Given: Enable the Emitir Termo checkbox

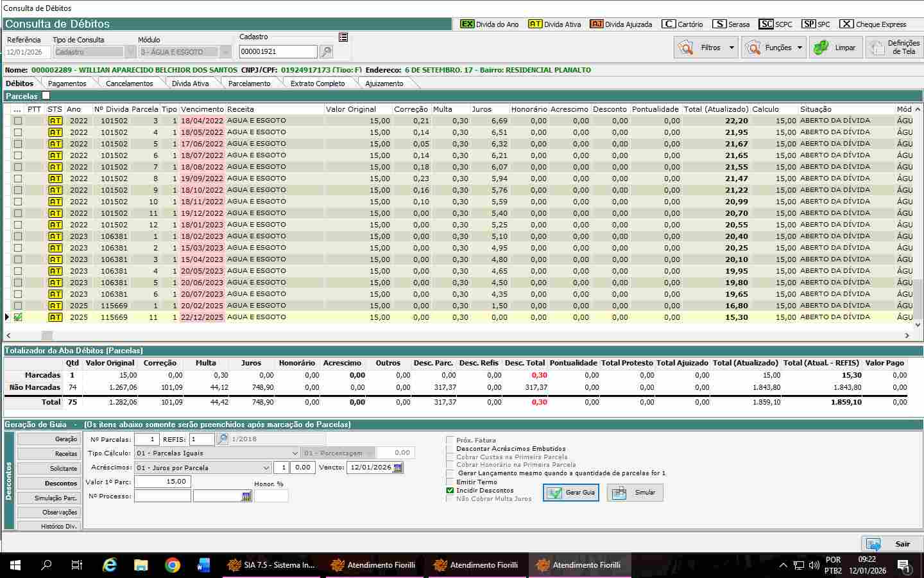Looking at the screenshot, I should pos(450,482).
